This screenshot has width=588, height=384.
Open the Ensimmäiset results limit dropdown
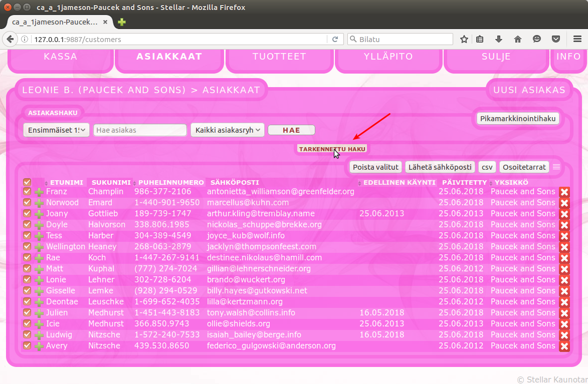click(56, 130)
